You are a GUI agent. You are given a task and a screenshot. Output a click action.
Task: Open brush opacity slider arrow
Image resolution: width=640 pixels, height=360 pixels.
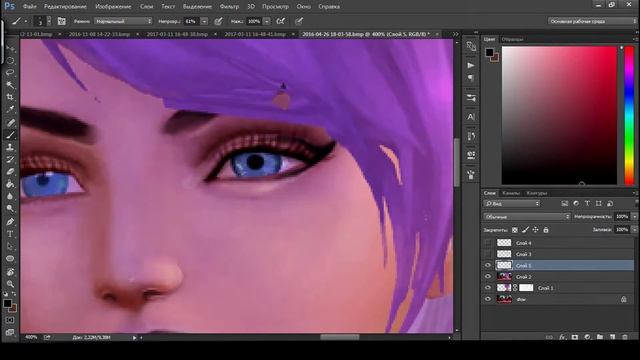click(x=204, y=21)
